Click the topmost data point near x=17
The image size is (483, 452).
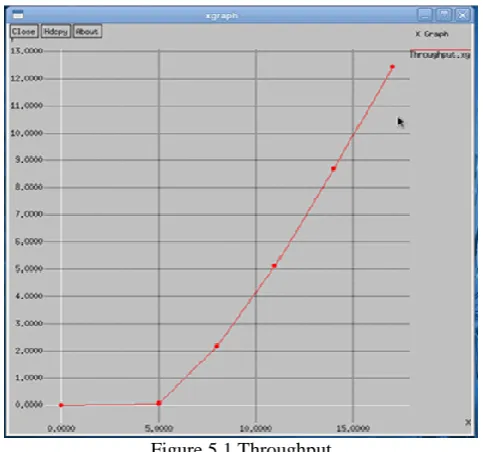[392, 67]
